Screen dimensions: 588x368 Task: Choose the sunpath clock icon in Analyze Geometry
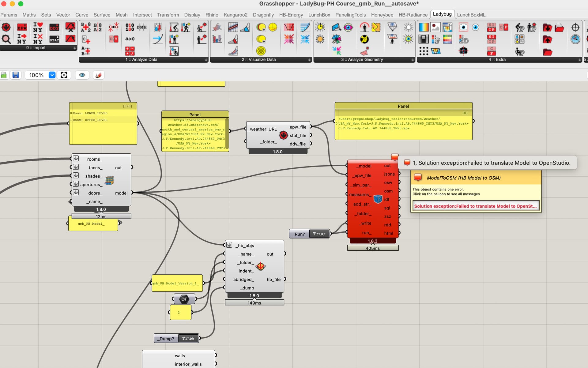[320, 27]
